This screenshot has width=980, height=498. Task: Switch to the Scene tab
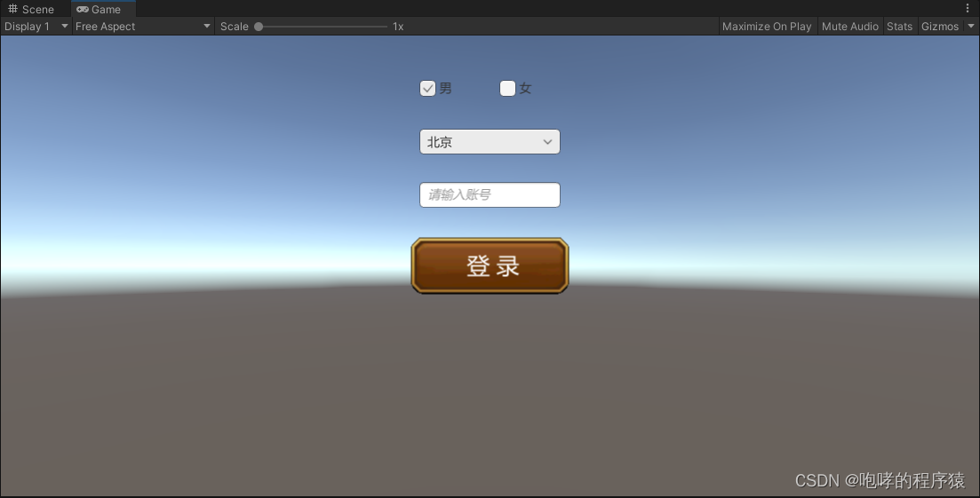(30, 9)
